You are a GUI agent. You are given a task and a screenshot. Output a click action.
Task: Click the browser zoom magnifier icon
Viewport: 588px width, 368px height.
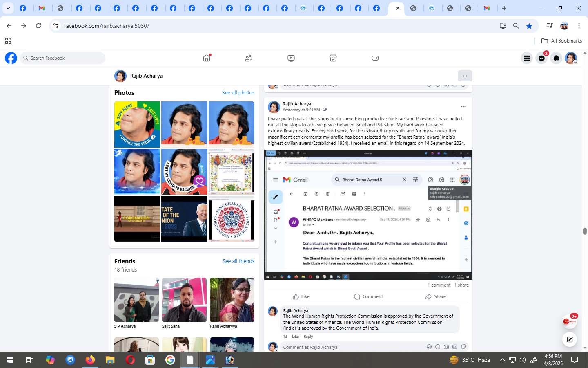click(516, 26)
